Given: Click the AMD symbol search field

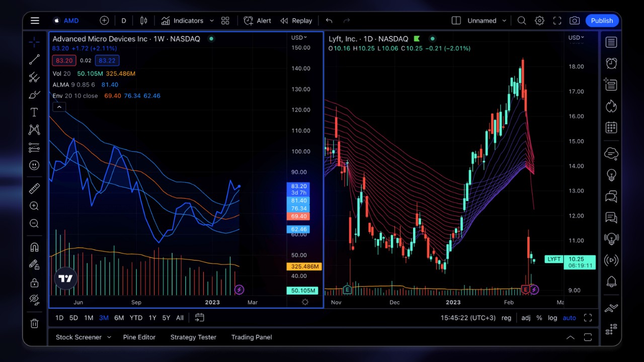Looking at the screenshot, I should [66, 21].
